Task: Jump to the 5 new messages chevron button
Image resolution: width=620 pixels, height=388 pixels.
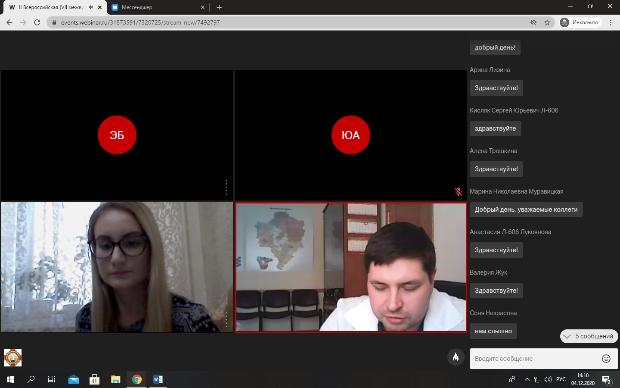Action: pos(589,336)
